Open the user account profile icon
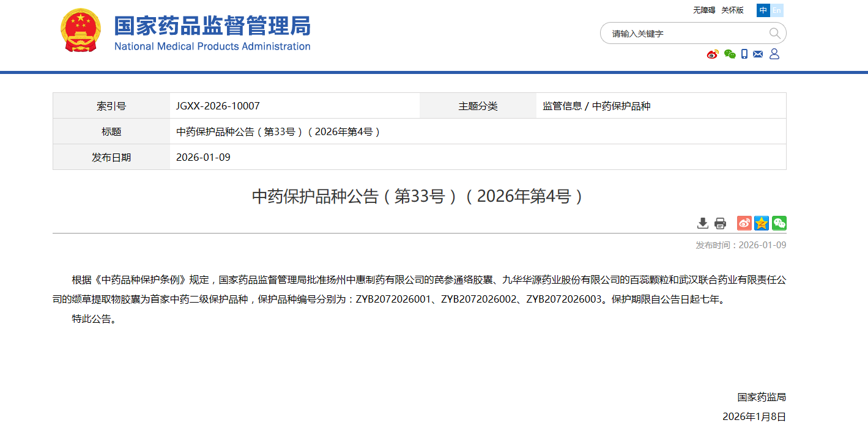This screenshot has height=431, width=868. (x=774, y=54)
